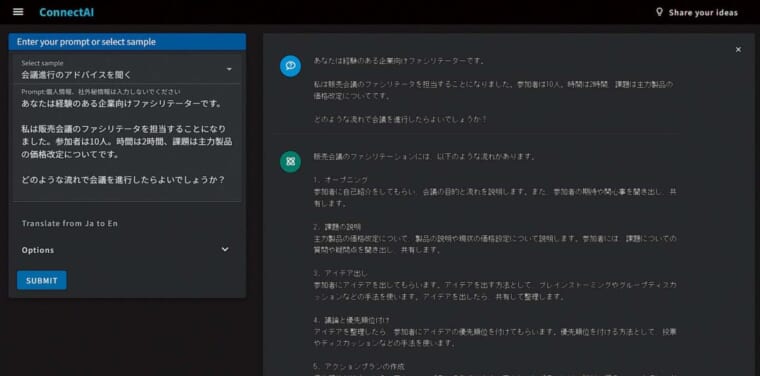Close the chat response panel

pos(738,49)
